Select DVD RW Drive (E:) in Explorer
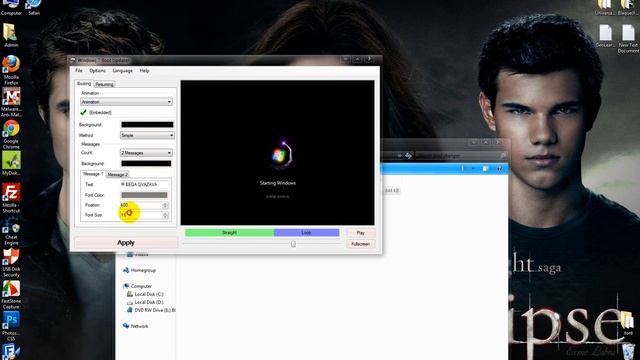Image resolution: width=640 pixels, height=360 pixels. (x=151, y=310)
